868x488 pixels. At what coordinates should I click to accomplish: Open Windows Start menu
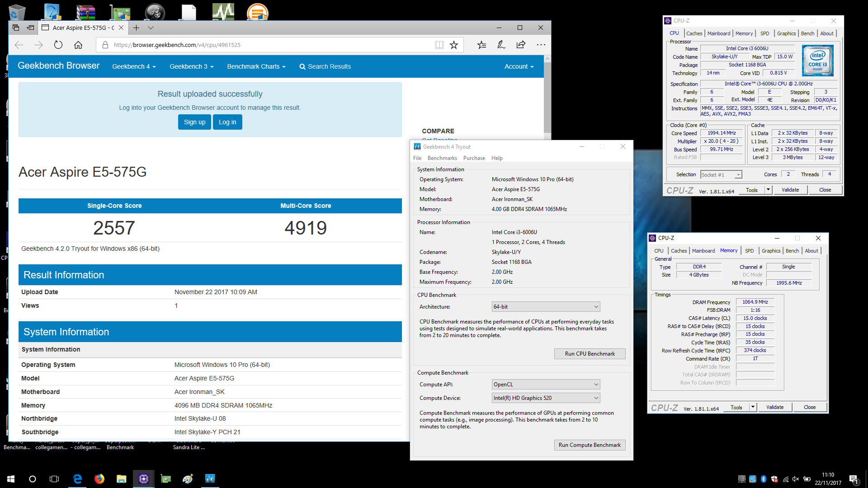click(11, 479)
